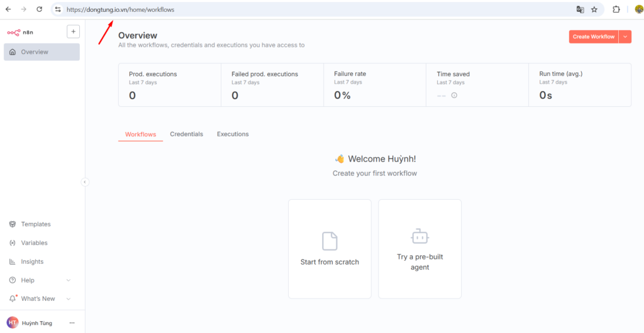Image resolution: width=644 pixels, height=333 pixels.
Task: Click the browser reload icon
Action: (39, 9)
